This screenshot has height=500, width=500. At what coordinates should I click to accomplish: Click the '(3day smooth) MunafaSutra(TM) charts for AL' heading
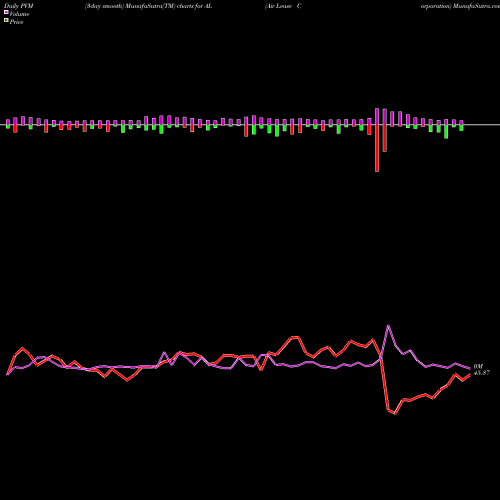point(148,6)
